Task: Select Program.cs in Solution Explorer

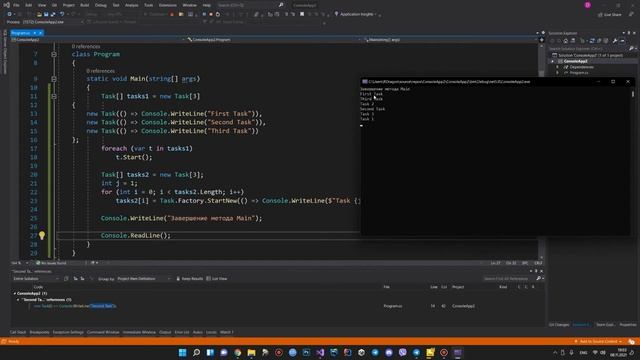Action: click(579, 73)
